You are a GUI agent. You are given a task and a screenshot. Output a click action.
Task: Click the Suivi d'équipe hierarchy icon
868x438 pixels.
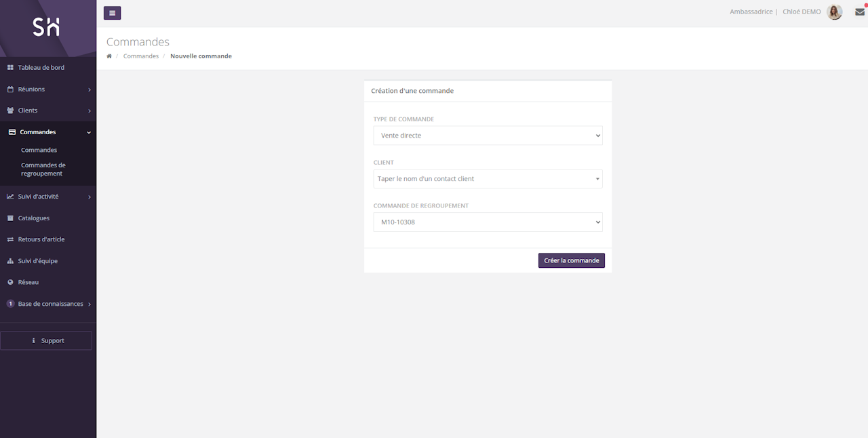(10, 261)
